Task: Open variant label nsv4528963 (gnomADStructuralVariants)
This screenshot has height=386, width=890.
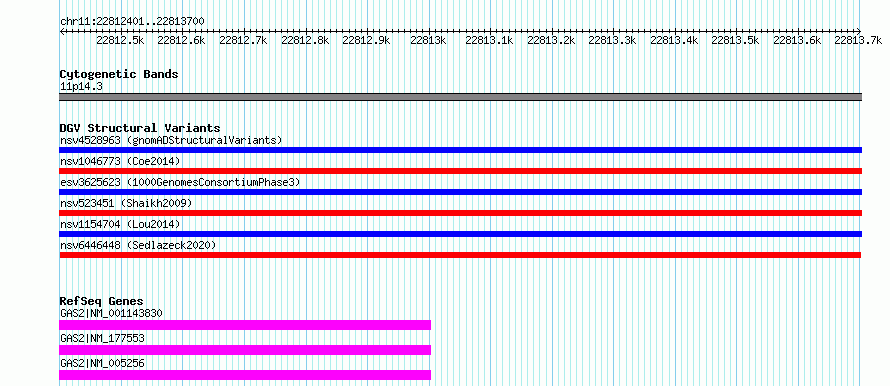Action: point(171,140)
